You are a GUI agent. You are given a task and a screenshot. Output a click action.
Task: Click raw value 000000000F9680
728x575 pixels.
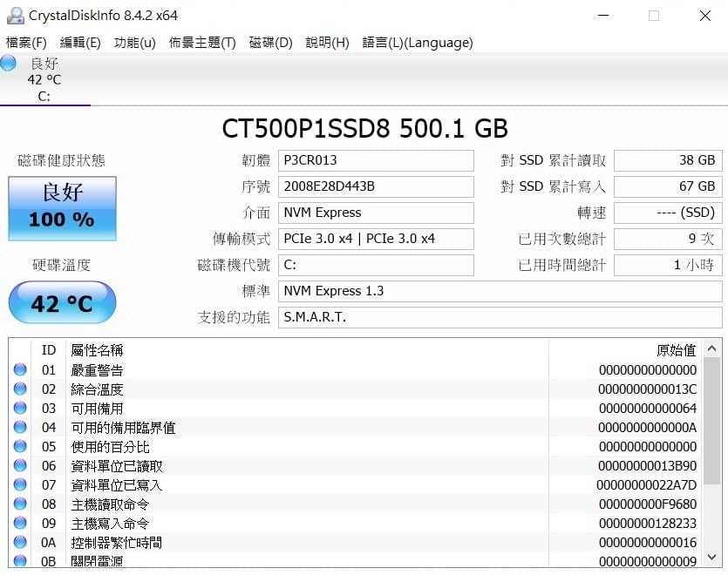[648, 504]
